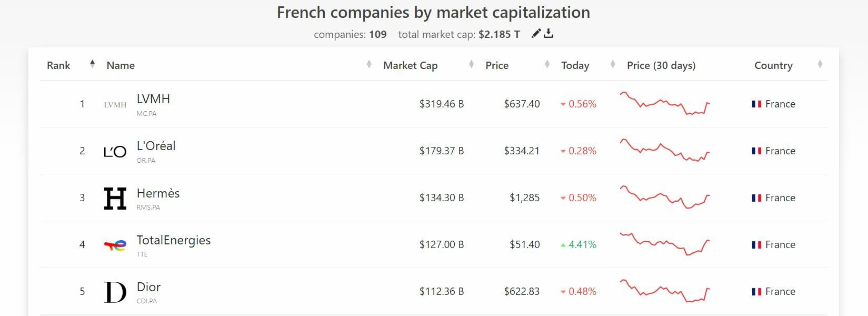Open the TotalEnergies company page
Screen dimensions: 868x316
173,240
